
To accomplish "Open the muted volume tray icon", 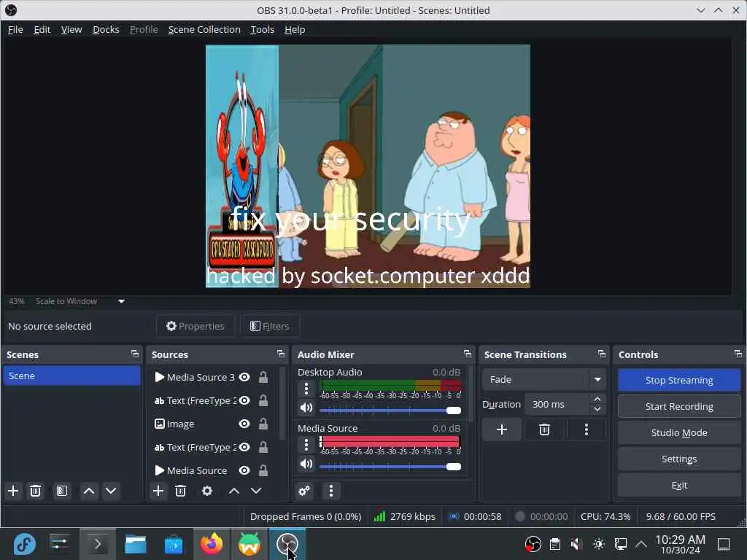I will click(x=576, y=544).
